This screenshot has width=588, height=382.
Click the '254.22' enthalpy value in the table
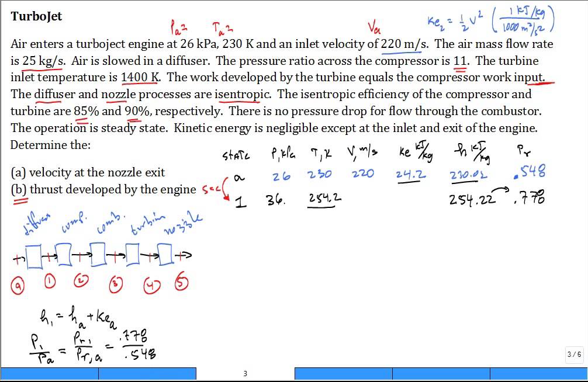point(472,199)
